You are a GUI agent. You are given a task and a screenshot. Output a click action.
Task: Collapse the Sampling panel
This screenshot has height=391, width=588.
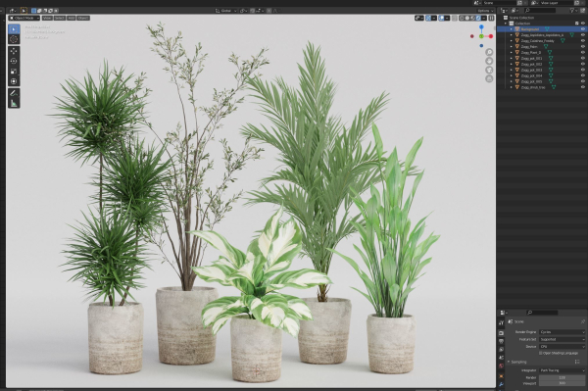509,362
